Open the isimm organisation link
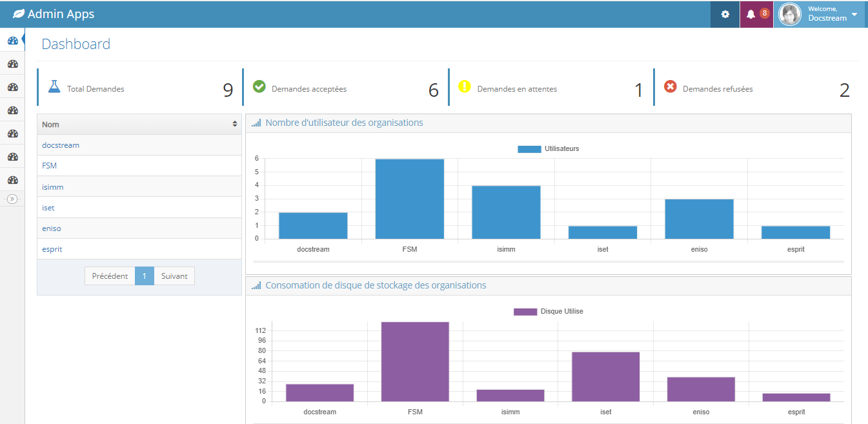868x424 pixels. 53,187
